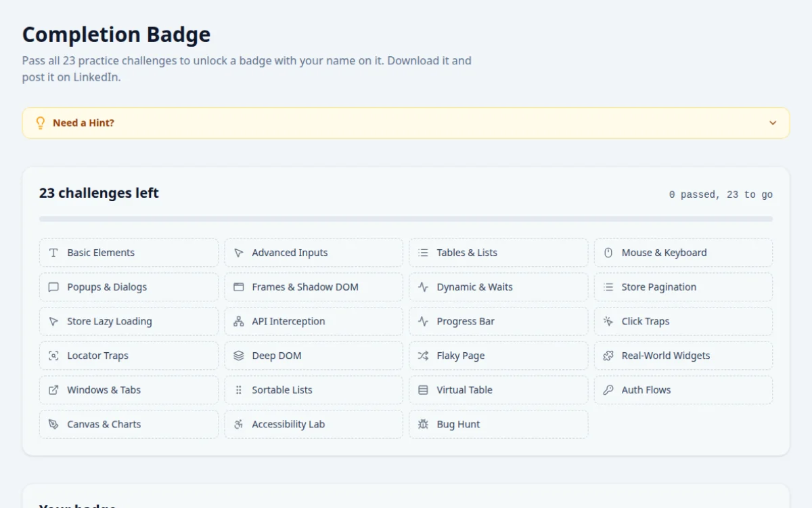Click the 0 passed, 23 to go counter
812x508 pixels.
(x=721, y=194)
